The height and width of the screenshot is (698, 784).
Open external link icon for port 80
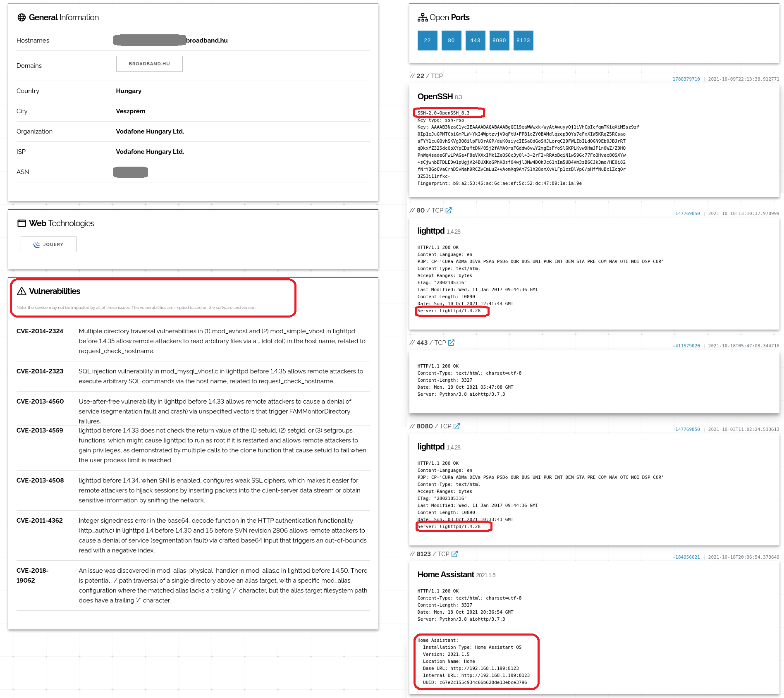point(449,210)
